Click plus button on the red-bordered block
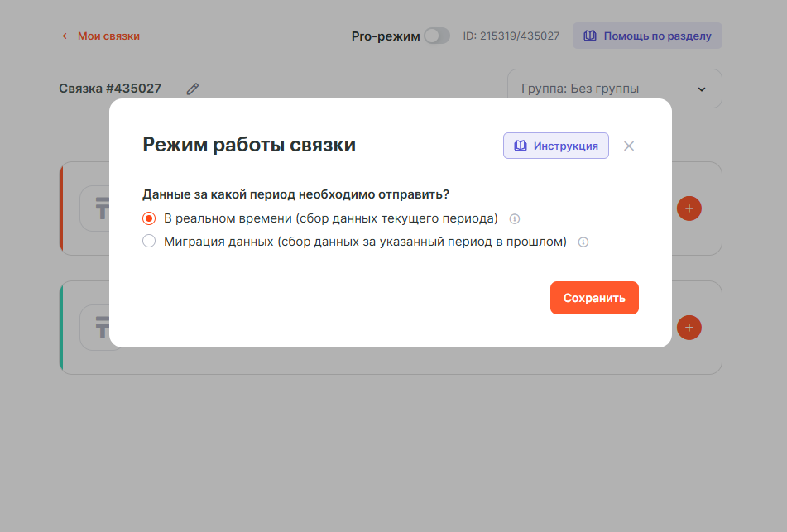This screenshot has width=787, height=532. [x=689, y=208]
